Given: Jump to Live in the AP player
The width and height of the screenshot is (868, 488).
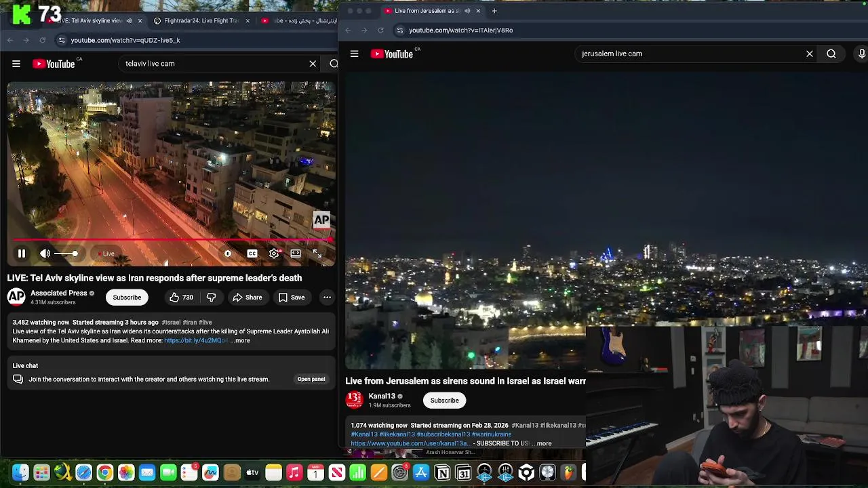Looking at the screenshot, I should click(x=106, y=253).
